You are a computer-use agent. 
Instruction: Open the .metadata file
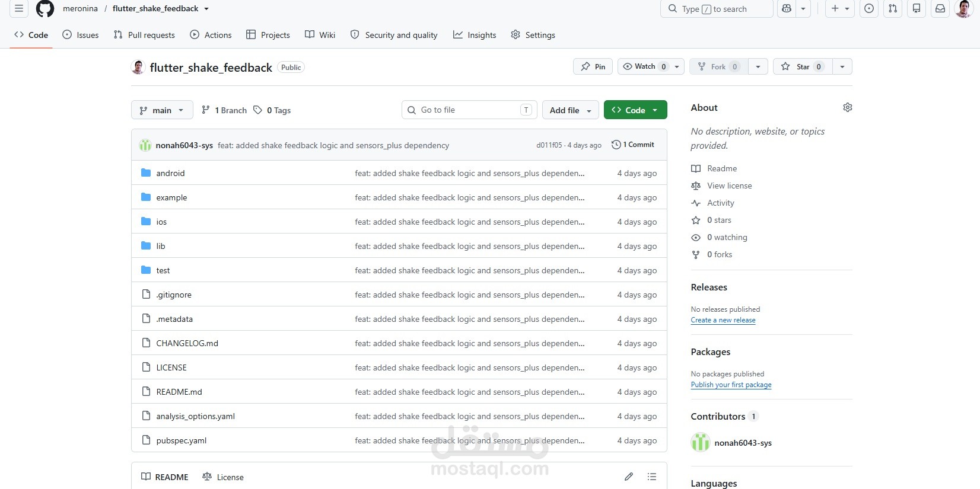pyautogui.click(x=174, y=319)
